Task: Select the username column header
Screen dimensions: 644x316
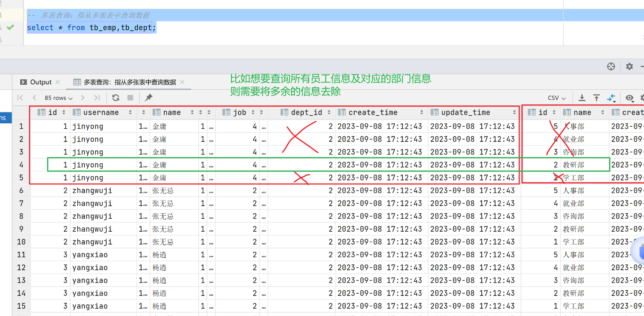Action: (103, 112)
